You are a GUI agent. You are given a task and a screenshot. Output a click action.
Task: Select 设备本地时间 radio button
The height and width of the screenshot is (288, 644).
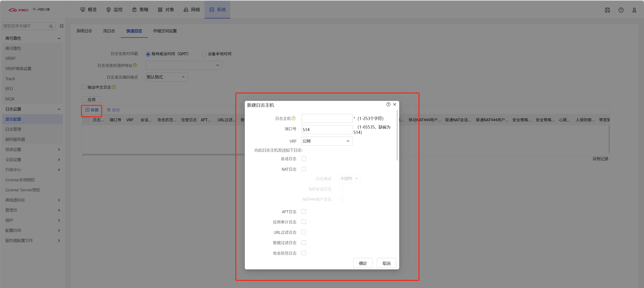[204, 54]
